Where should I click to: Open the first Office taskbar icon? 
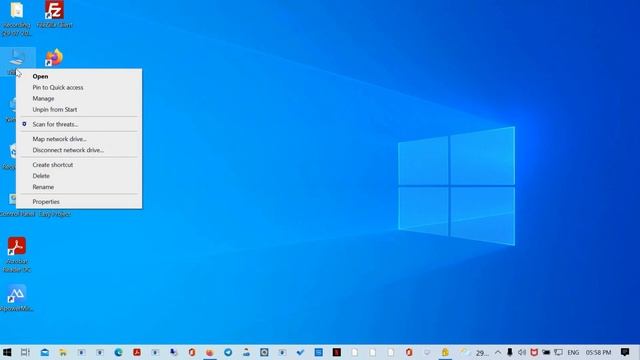point(192,352)
